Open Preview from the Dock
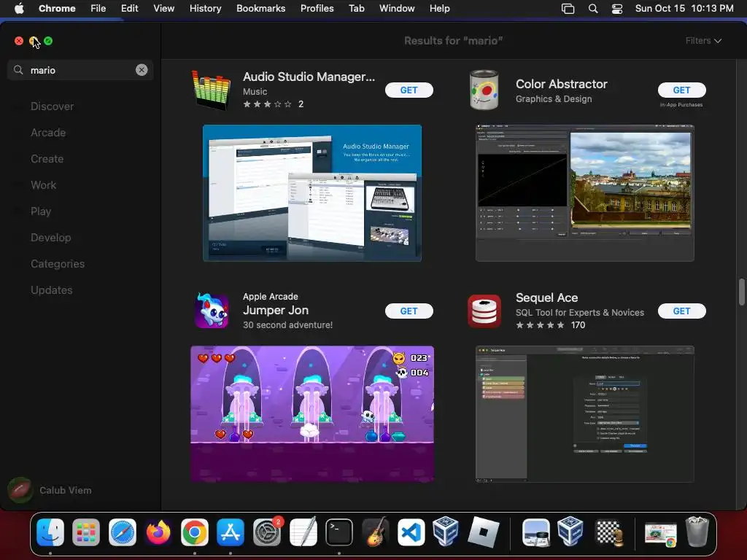The height and width of the screenshot is (560, 747). 536,532
